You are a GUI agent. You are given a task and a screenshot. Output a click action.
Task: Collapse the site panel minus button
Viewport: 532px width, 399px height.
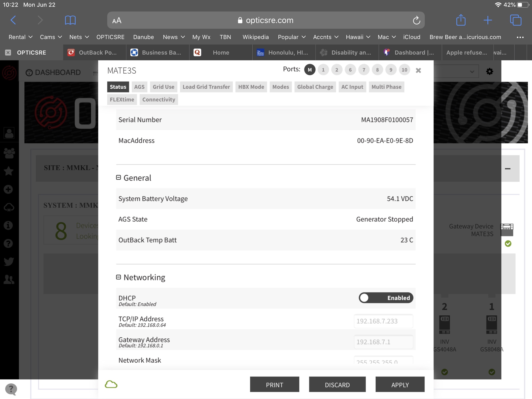pos(508,168)
